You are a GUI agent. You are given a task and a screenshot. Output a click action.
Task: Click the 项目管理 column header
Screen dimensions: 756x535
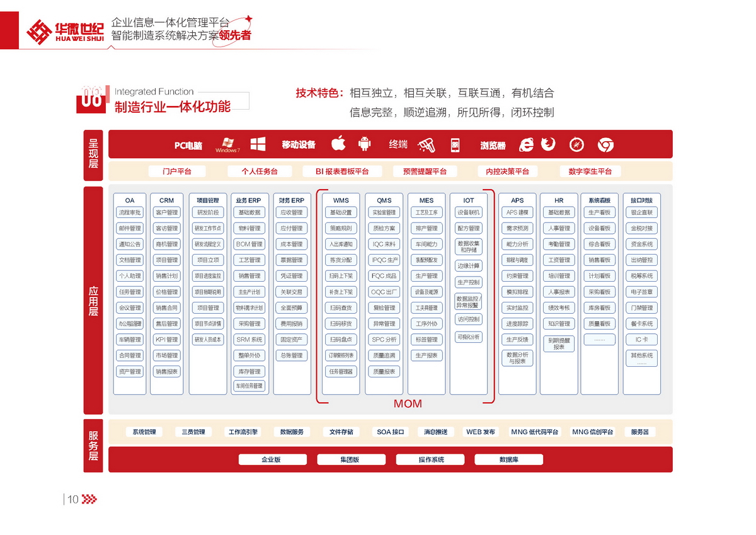click(x=208, y=200)
